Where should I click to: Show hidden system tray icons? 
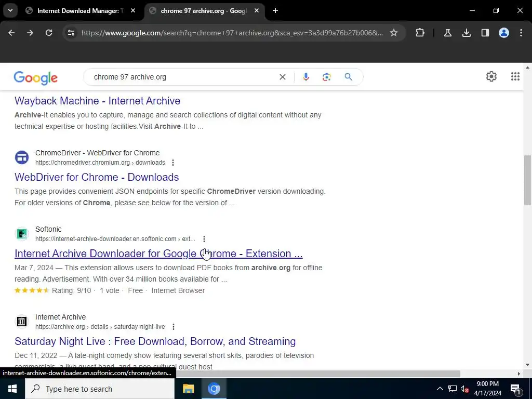pos(440,389)
